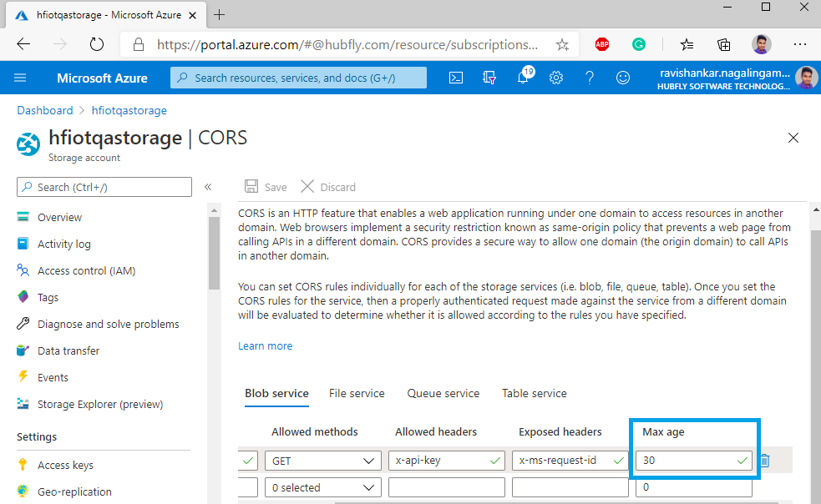
Task: Open Access control (IAM) in sidebar
Action: (x=86, y=270)
